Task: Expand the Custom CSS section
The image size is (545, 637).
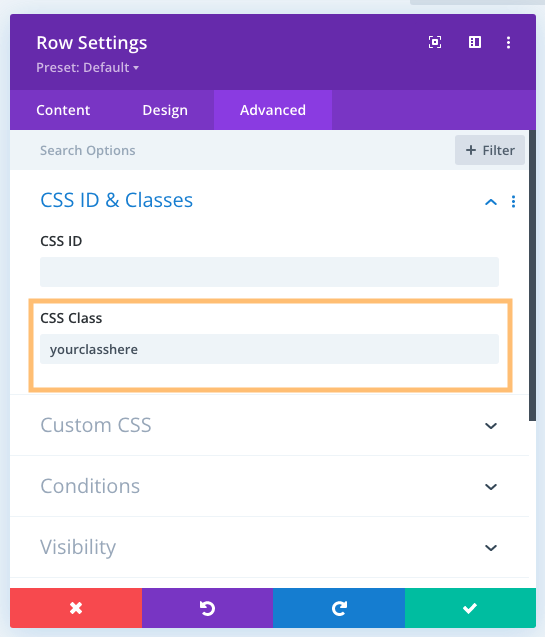Action: click(x=270, y=425)
